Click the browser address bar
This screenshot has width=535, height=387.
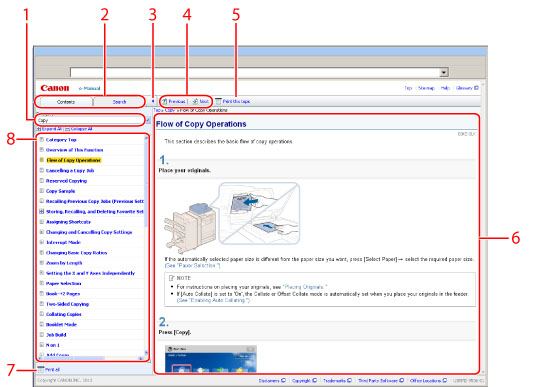pyautogui.click(x=255, y=72)
